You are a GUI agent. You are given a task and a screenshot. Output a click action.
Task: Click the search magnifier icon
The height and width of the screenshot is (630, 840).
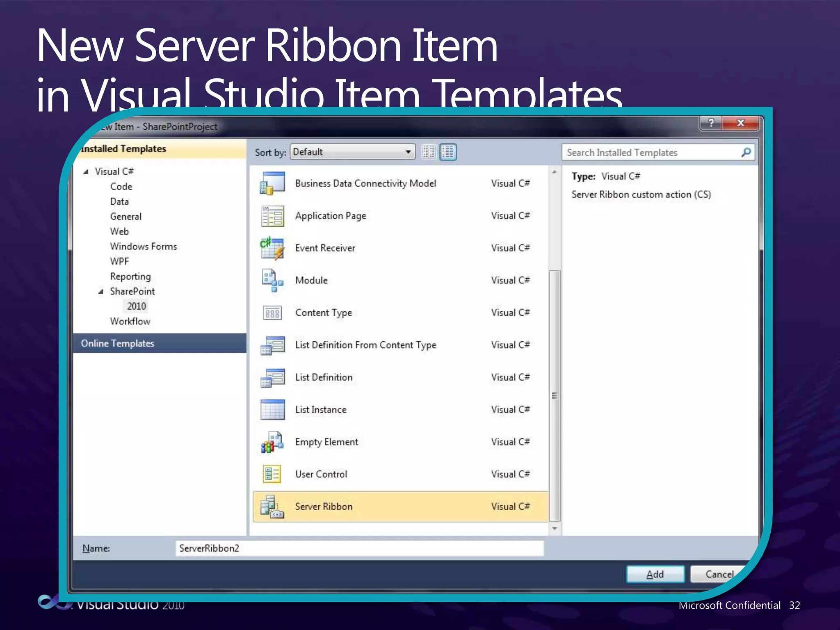tap(746, 153)
